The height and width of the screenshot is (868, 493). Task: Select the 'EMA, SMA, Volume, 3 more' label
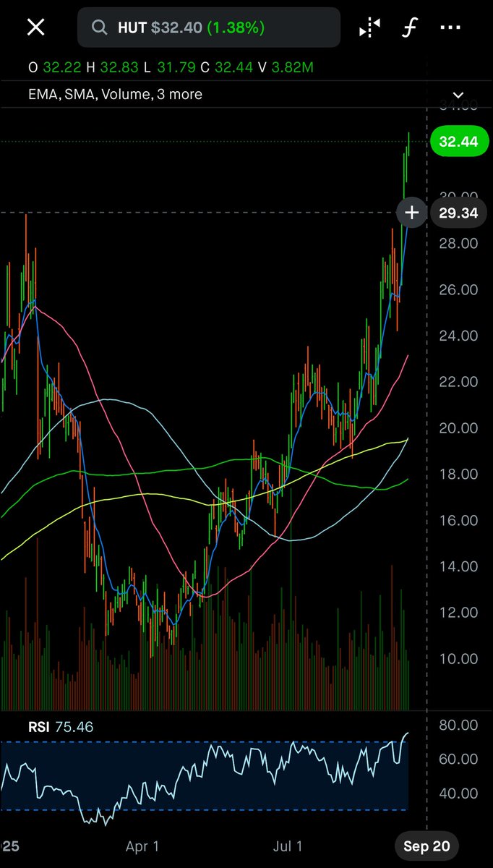click(x=115, y=95)
